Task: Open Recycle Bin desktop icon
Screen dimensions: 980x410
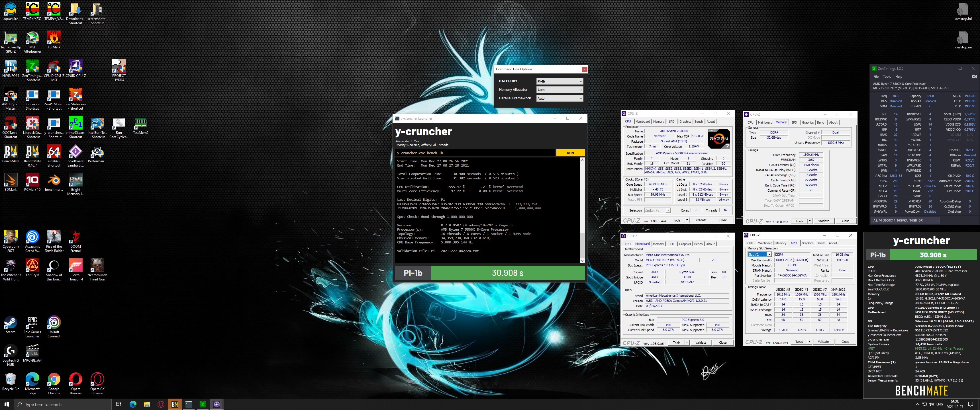Action: click(11, 382)
